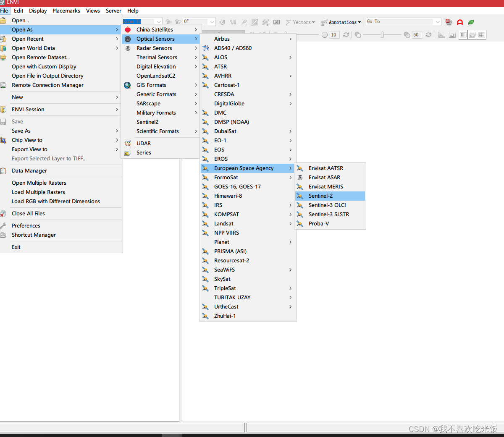
Task: Choose Envisat AATSR
Action: 330,168
